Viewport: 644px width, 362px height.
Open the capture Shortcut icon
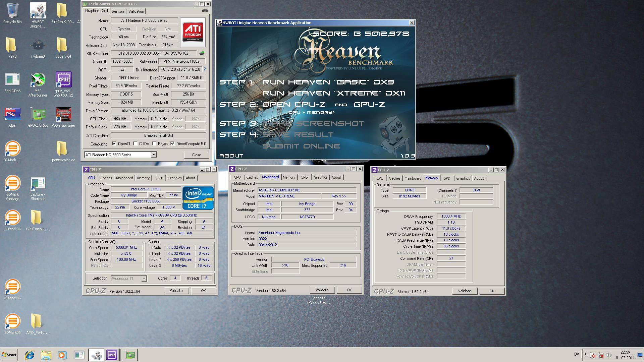38,189
